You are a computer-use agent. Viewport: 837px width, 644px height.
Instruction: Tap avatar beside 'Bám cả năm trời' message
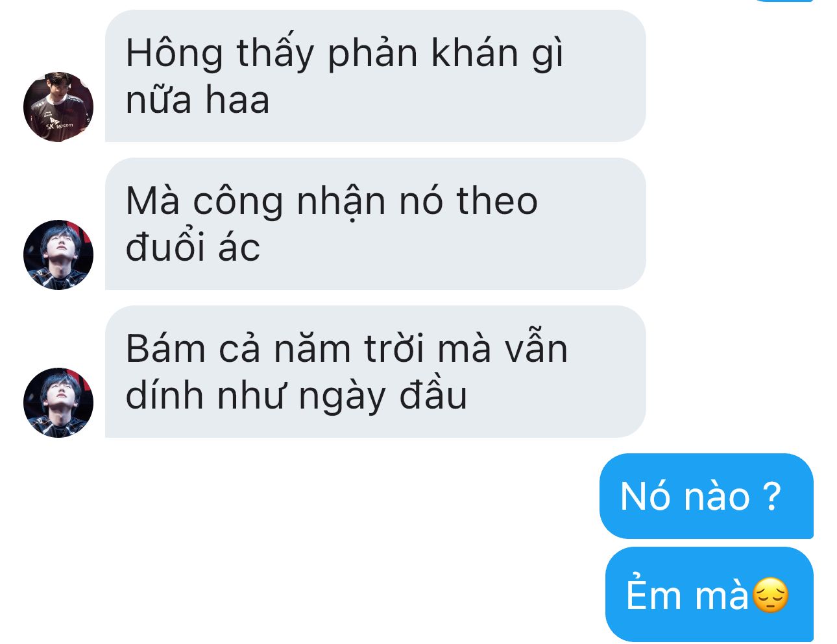tap(58, 403)
